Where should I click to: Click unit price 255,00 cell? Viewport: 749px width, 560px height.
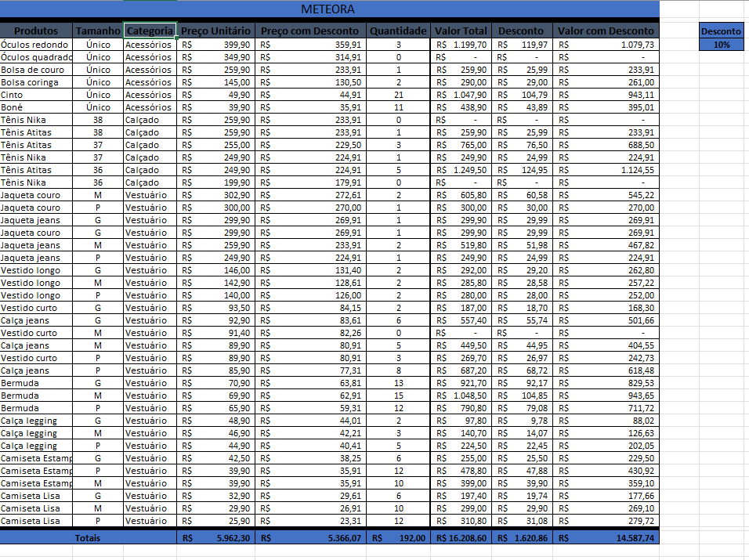[216, 145]
